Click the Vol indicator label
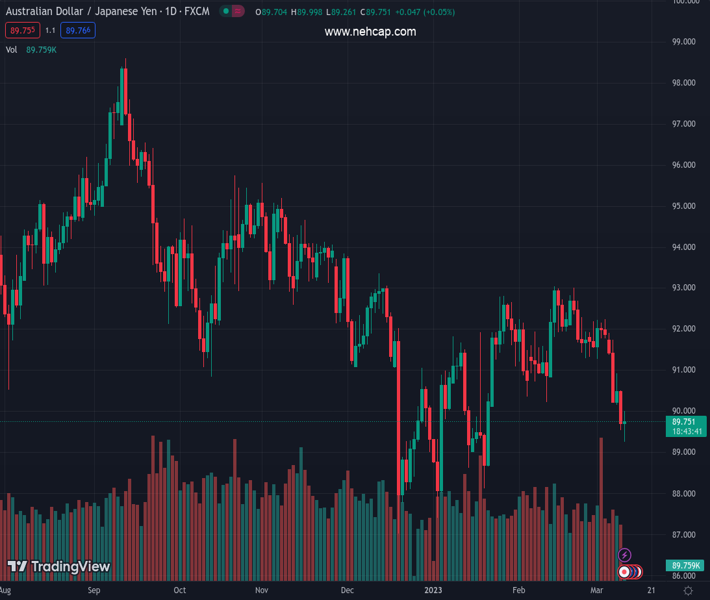 pos(12,49)
